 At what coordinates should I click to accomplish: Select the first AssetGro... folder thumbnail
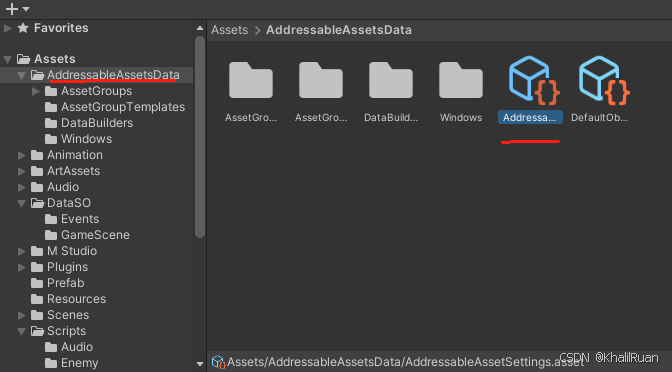click(x=251, y=80)
